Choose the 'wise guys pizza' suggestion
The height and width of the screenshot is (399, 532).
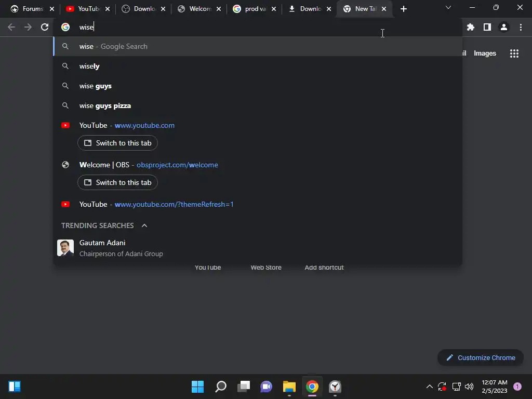point(258,105)
